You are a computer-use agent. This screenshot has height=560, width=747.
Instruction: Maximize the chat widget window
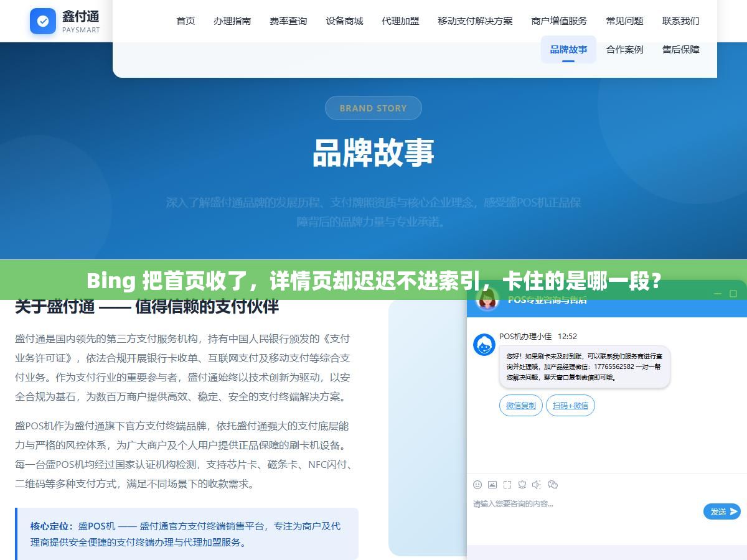pos(733,294)
